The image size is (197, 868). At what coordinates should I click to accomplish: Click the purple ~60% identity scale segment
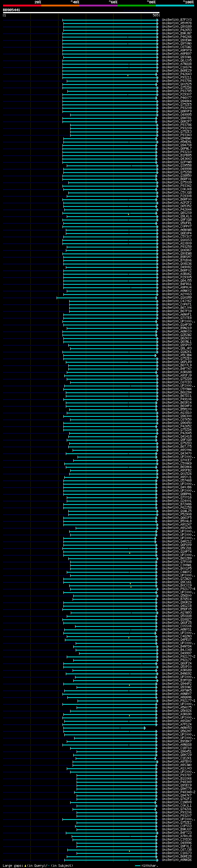click(x=99, y=6)
